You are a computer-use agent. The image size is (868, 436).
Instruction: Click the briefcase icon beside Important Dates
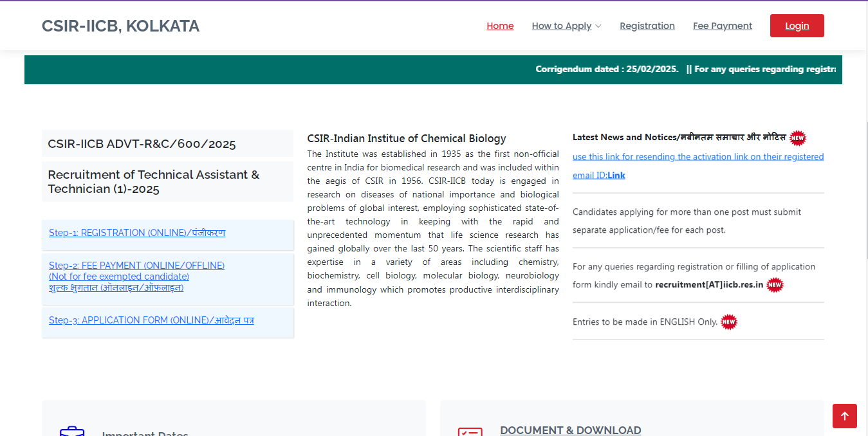click(72, 431)
